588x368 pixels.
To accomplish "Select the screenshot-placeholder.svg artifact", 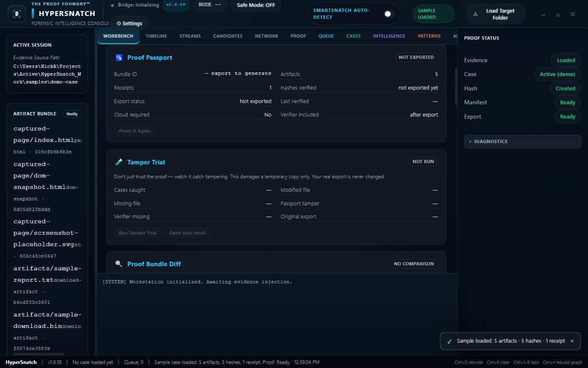I will (x=47, y=238).
